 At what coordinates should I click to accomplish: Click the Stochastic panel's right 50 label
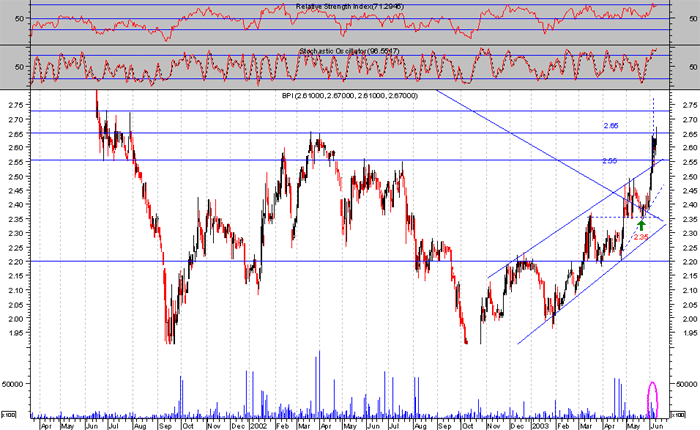tap(693, 67)
